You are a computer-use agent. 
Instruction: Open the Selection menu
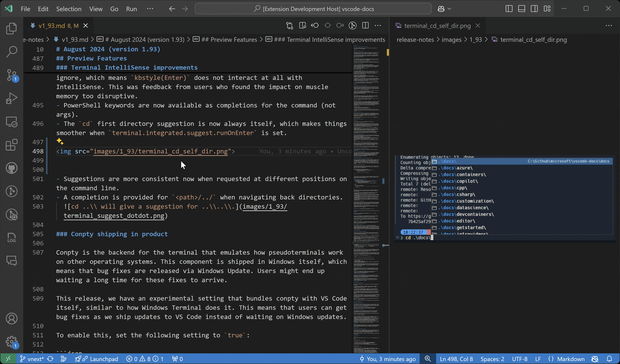(x=69, y=9)
